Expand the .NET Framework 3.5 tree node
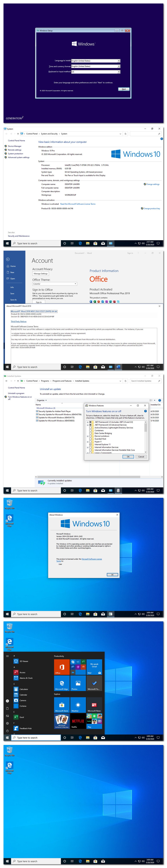Image resolution: width=167 pixels, height=868 pixels. pyautogui.click(x=88, y=422)
